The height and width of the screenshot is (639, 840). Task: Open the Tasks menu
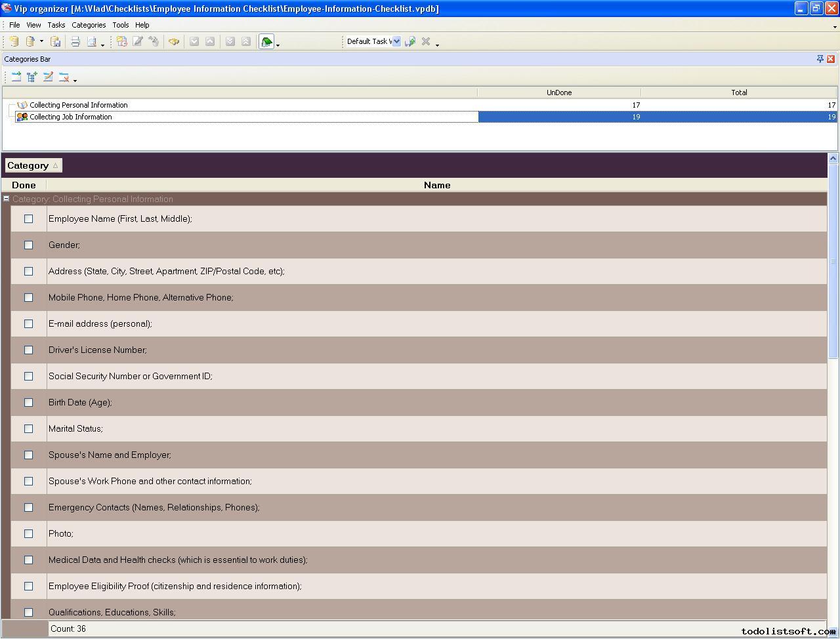point(56,25)
